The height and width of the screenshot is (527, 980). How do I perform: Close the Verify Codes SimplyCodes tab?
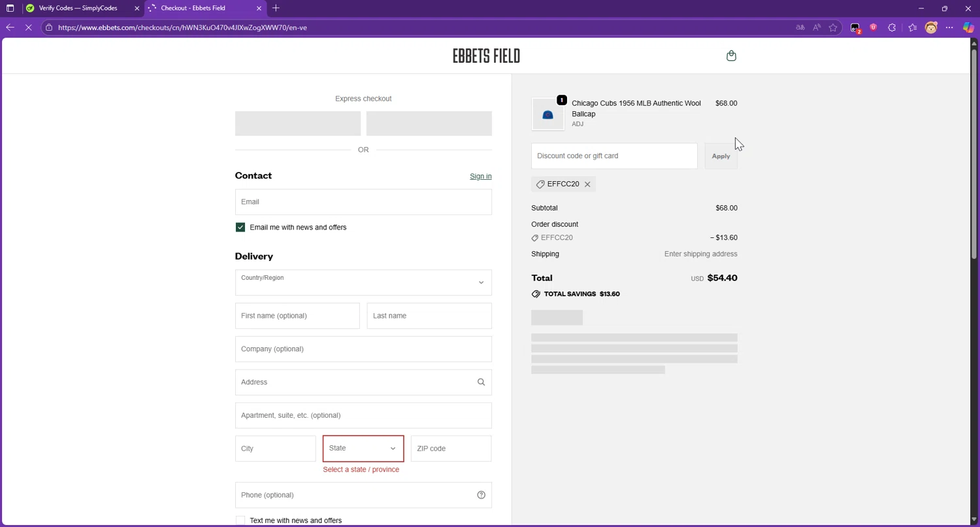[x=137, y=8]
